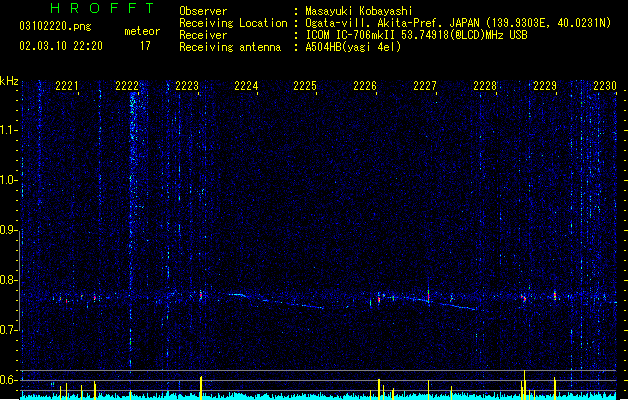
Task: Click the ICOM IC-706mkII receiver text
Action: click(x=416, y=35)
